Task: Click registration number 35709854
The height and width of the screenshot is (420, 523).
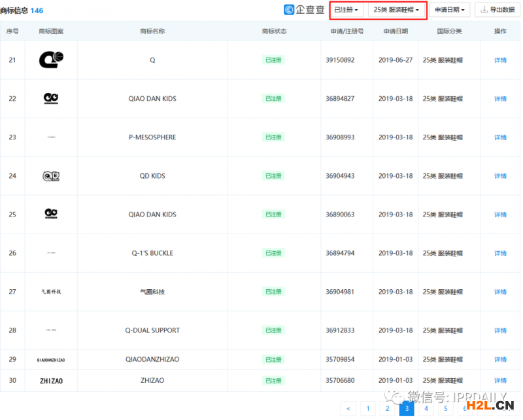Action: (340, 360)
